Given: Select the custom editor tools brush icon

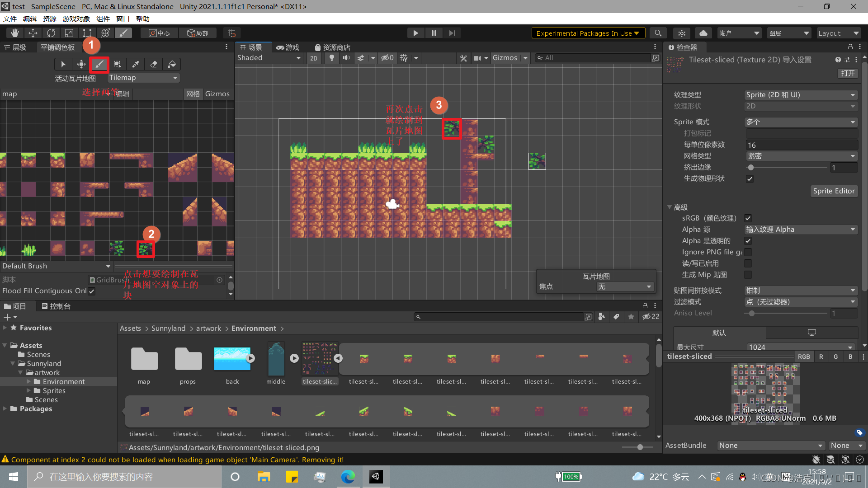Looking at the screenshot, I should (123, 33).
